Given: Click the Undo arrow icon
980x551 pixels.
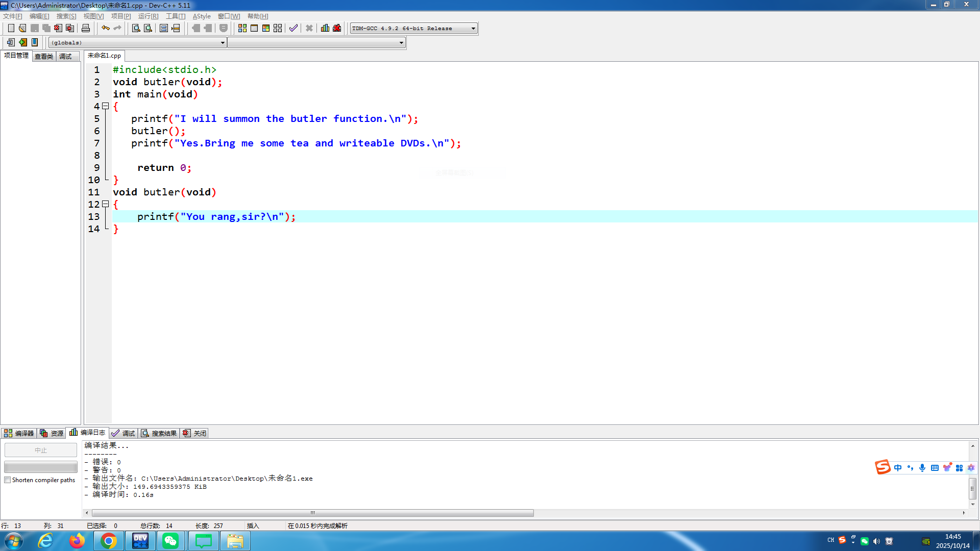Looking at the screenshot, I should pyautogui.click(x=105, y=28).
